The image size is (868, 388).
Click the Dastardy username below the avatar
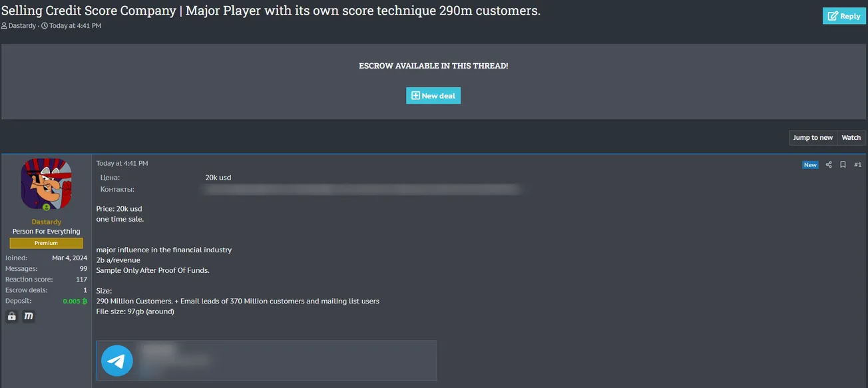(x=46, y=222)
